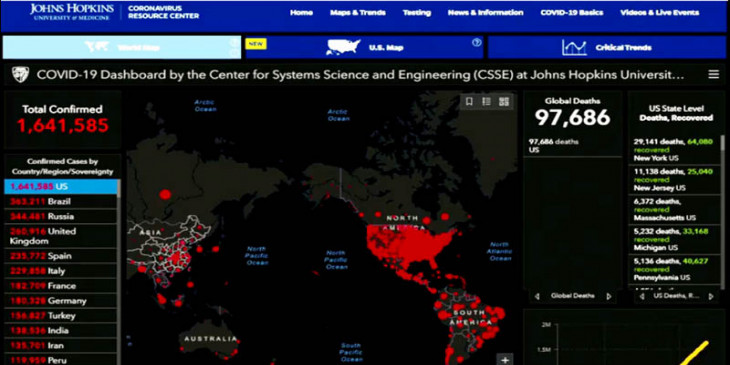
Task: Click left arrow beside US Deaths, Recovered
Action: point(642,296)
